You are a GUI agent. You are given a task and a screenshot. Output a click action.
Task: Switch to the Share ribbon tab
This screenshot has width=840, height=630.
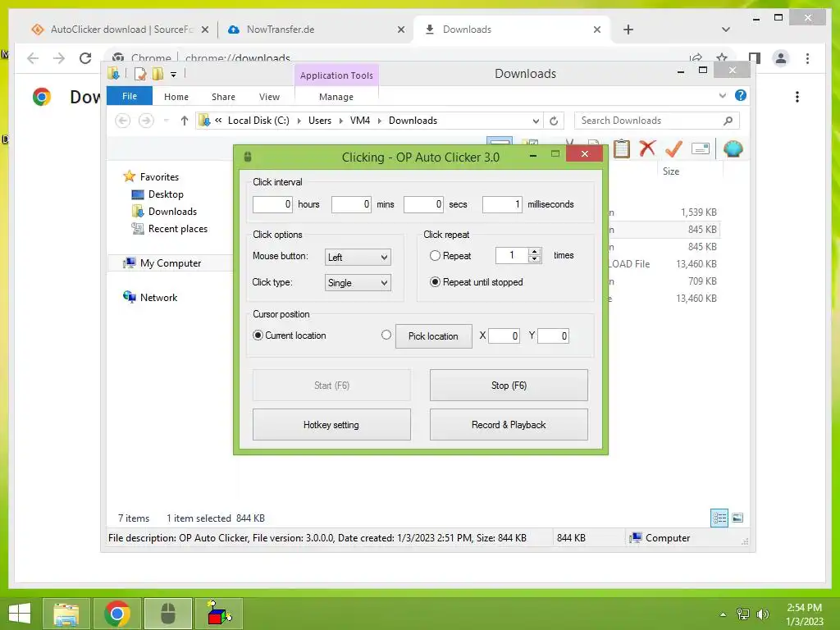(x=223, y=97)
